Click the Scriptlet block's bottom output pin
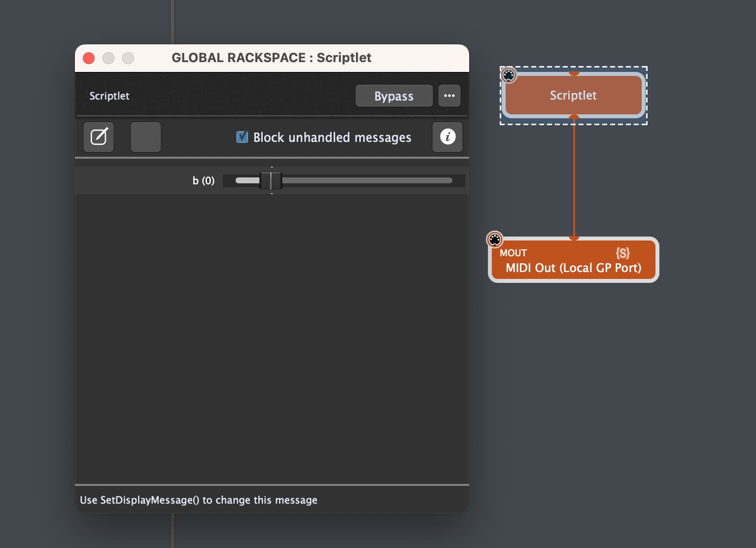Screen dimensions: 756x548 [574, 117]
